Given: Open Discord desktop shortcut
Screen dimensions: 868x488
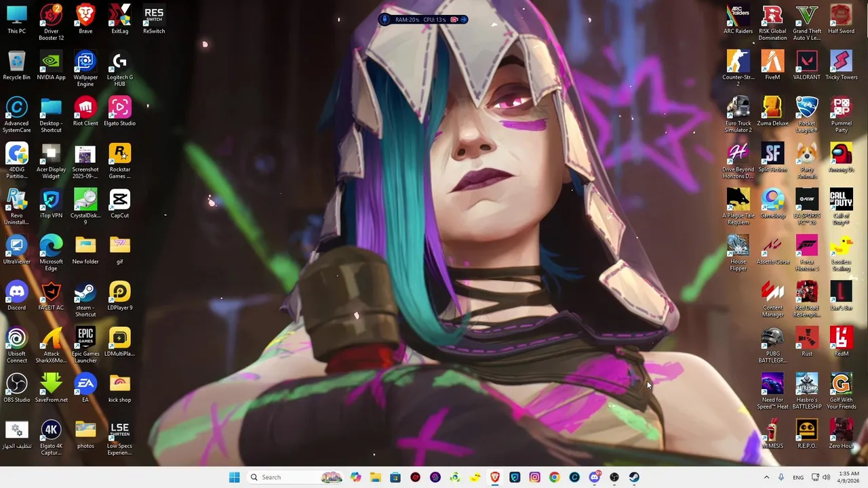Looking at the screenshot, I should point(17,296).
